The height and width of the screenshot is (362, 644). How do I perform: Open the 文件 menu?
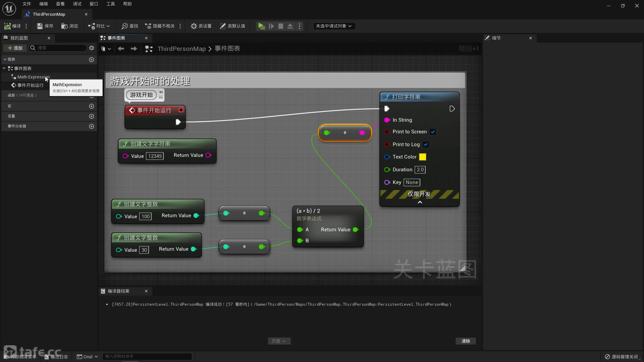click(x=27, y=4)
